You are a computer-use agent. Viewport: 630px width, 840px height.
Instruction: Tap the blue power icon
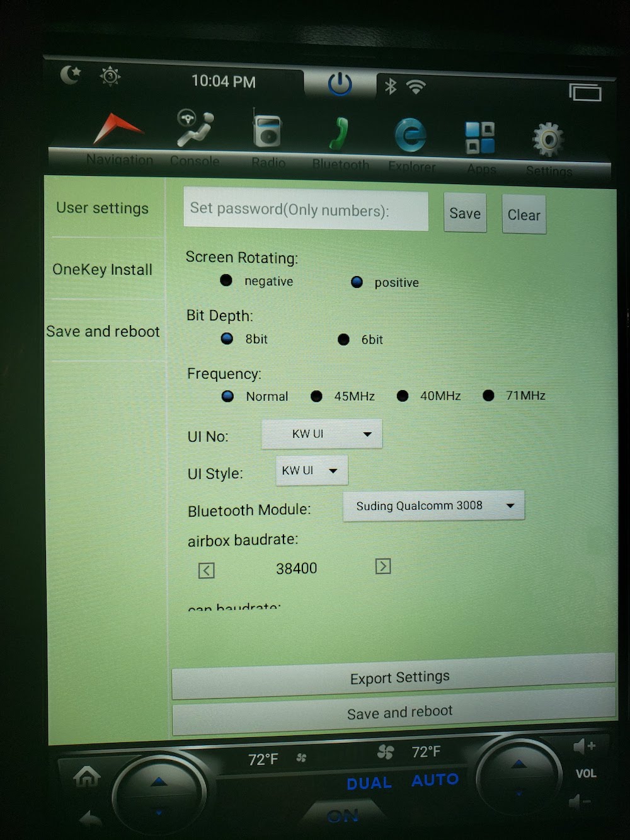(340, 84)
